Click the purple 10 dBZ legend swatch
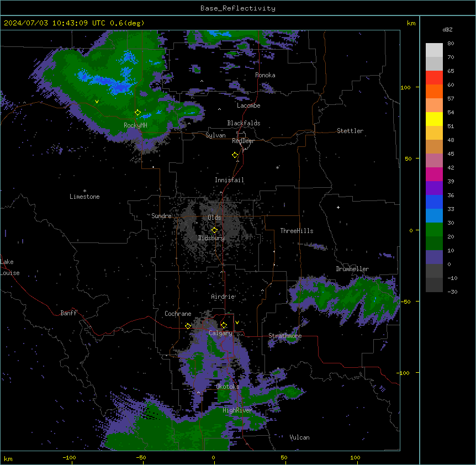 [434, 257]
